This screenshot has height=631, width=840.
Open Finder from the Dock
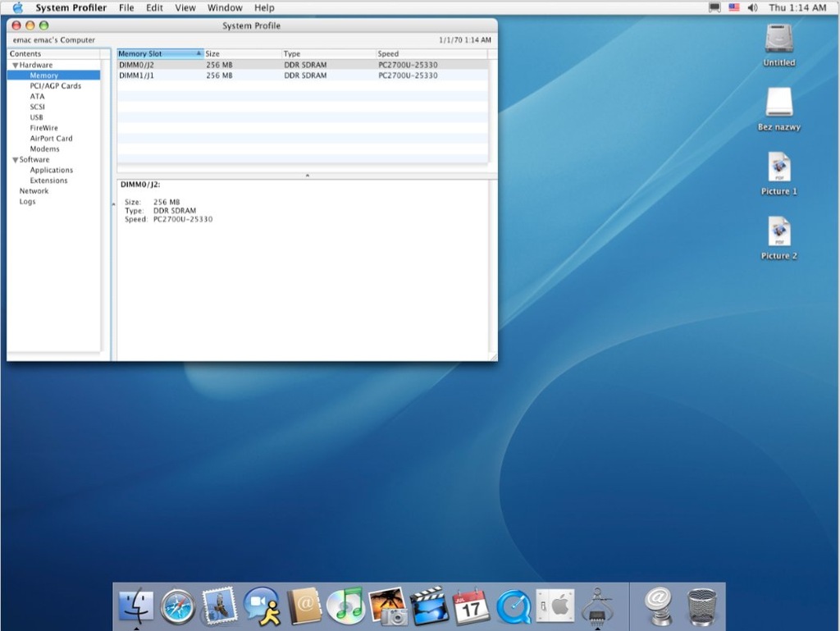pos(136,606)
